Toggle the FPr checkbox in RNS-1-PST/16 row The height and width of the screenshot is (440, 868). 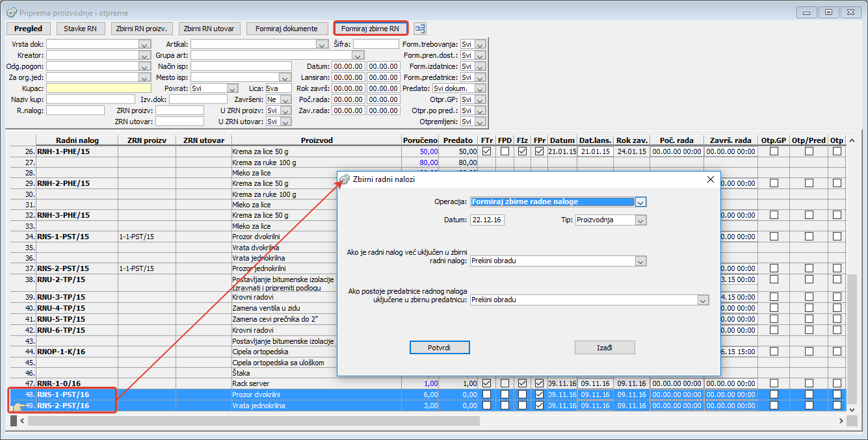click(539, 395)
